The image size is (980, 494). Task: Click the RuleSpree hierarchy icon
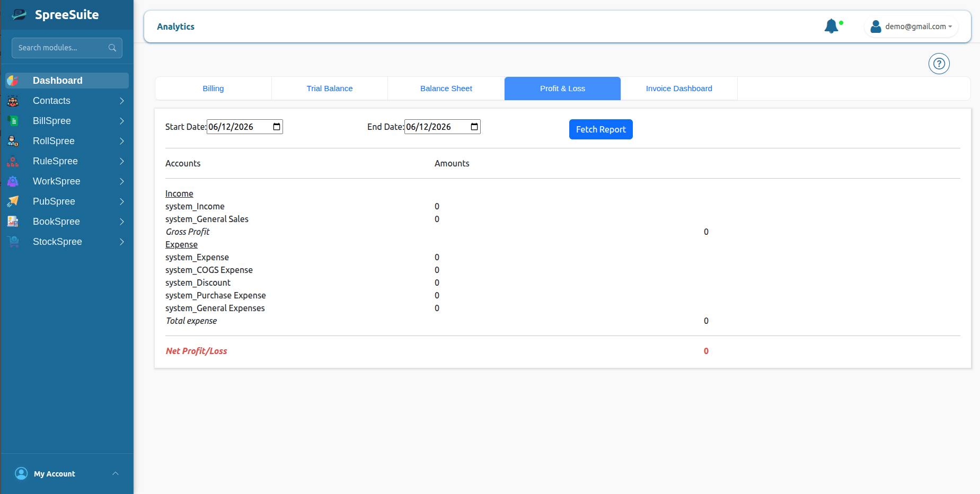[x=13, y=161]
